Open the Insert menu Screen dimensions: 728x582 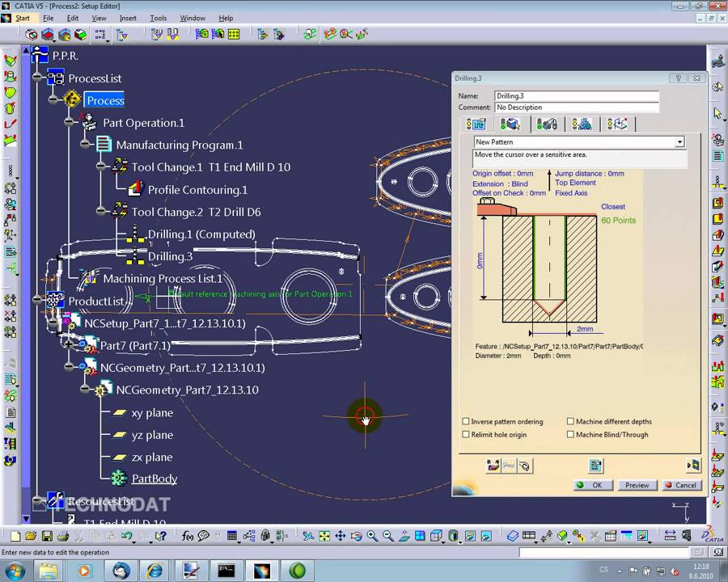[128, 18]
